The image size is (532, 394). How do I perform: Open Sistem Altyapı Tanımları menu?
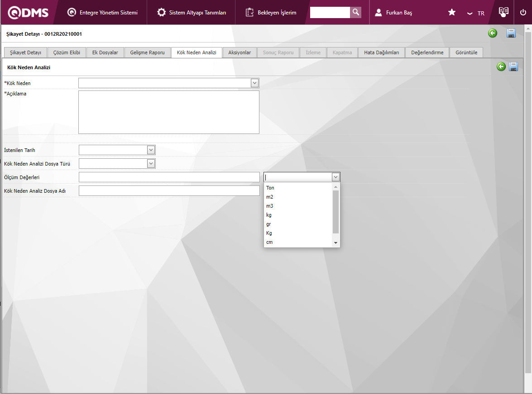tap(192, 13)
